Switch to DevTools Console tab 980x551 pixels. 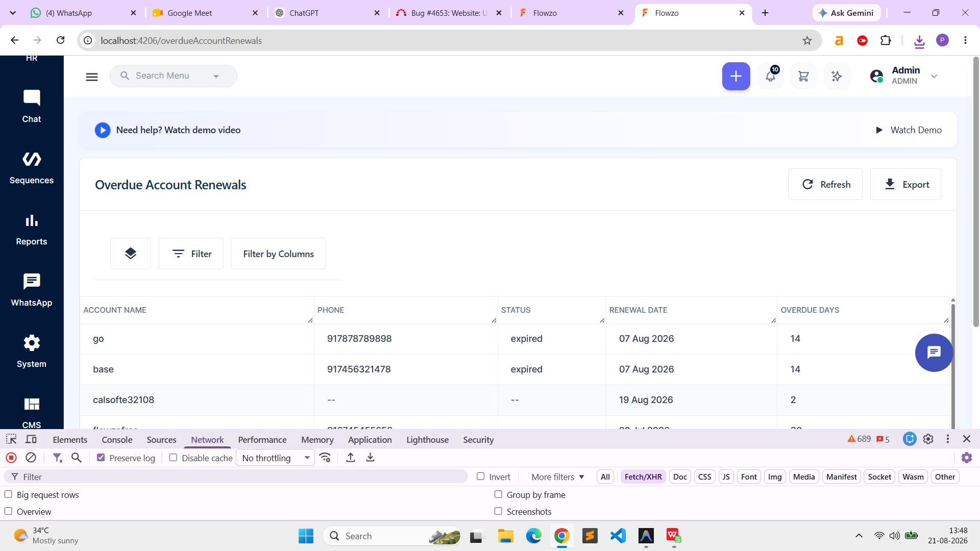click(117, 440)
